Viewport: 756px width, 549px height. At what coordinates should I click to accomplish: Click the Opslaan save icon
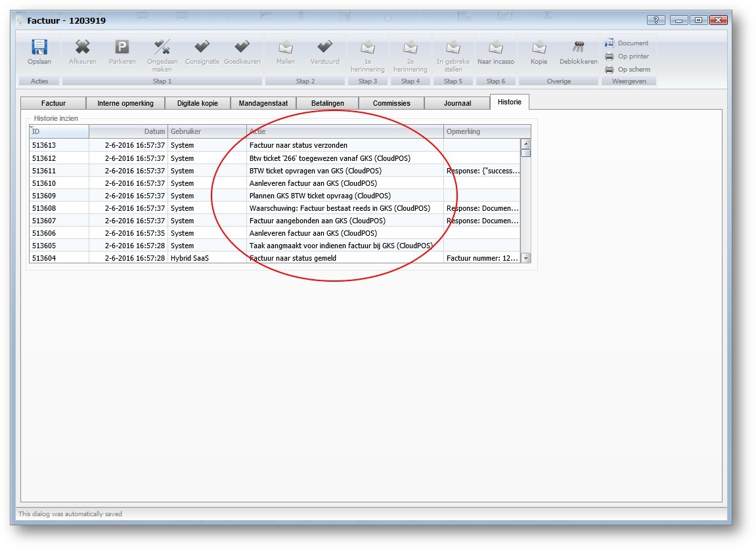[39, 48]
